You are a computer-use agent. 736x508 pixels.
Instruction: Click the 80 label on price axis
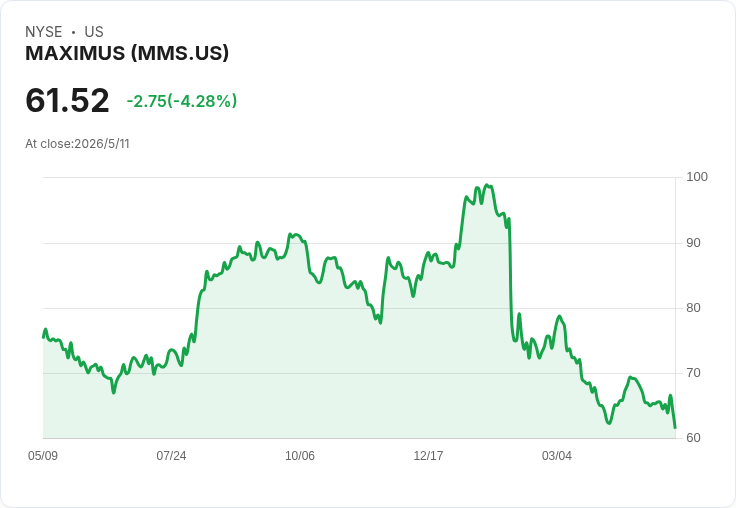coord(693,308)
